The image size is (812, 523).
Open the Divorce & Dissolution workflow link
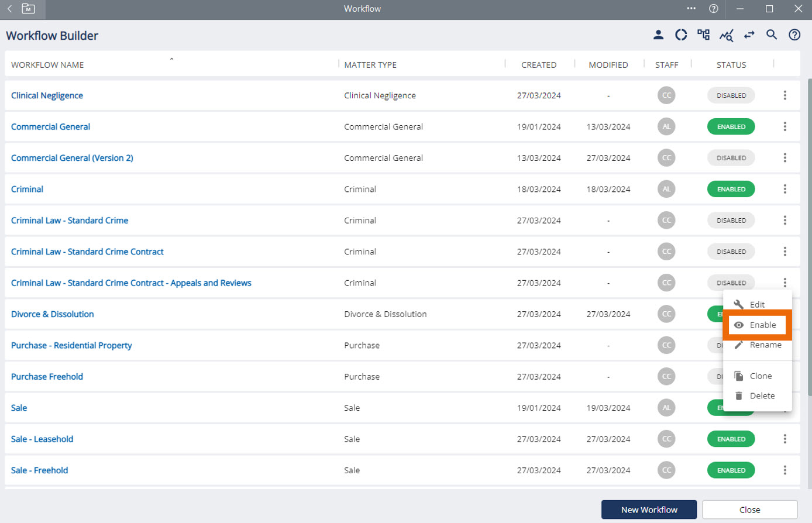click(53, 314)
